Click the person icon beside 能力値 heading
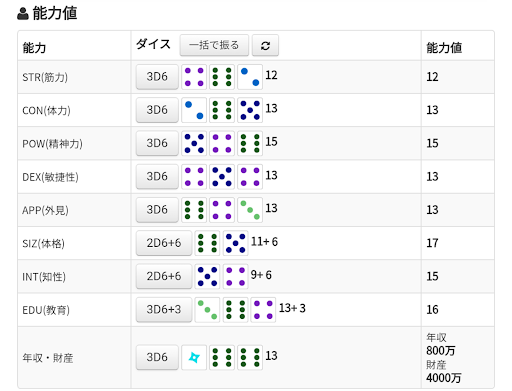 23,14
